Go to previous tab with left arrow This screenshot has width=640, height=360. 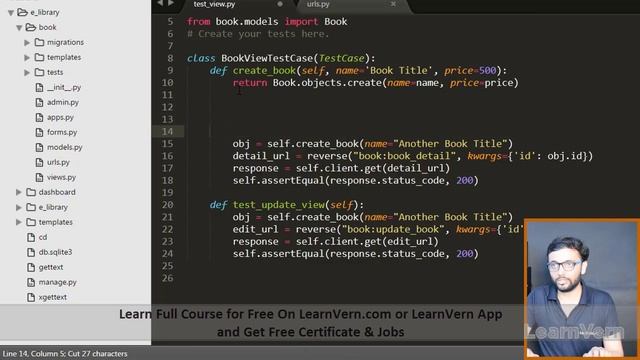(160, 3)
